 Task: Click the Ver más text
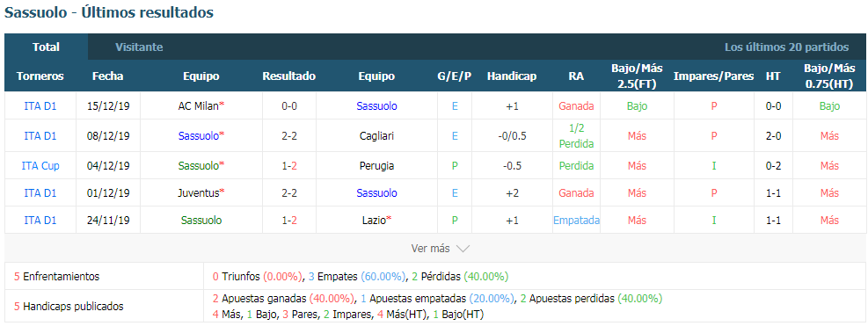430,249
